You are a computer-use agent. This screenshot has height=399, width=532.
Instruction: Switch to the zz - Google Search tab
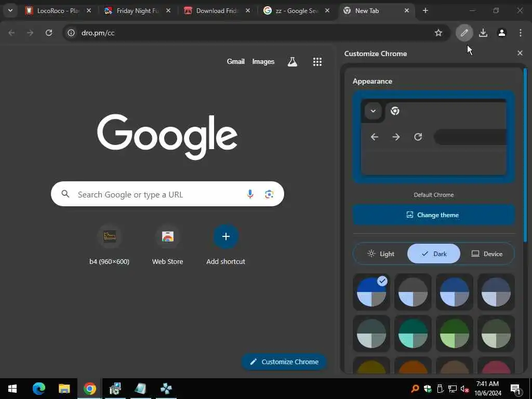pyautogui.click(x=297, y=11)
